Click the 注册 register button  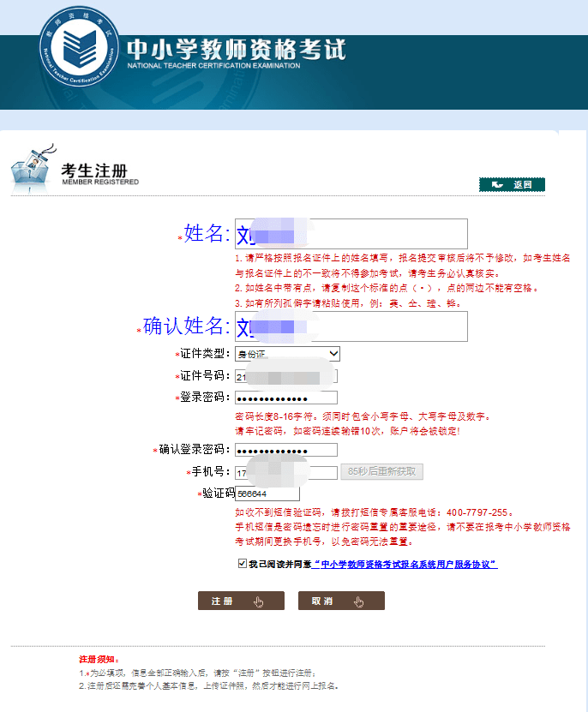pos(241,601)
